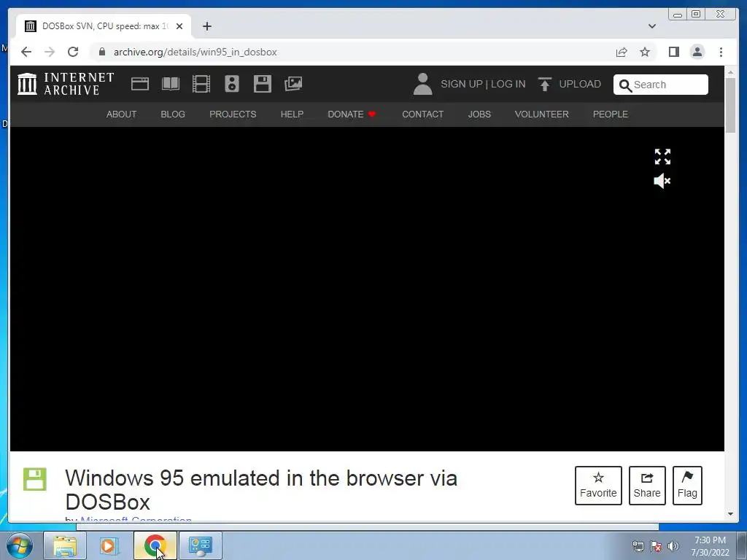
Task: Select the DOSBox SVN tab
Action: 104,26
